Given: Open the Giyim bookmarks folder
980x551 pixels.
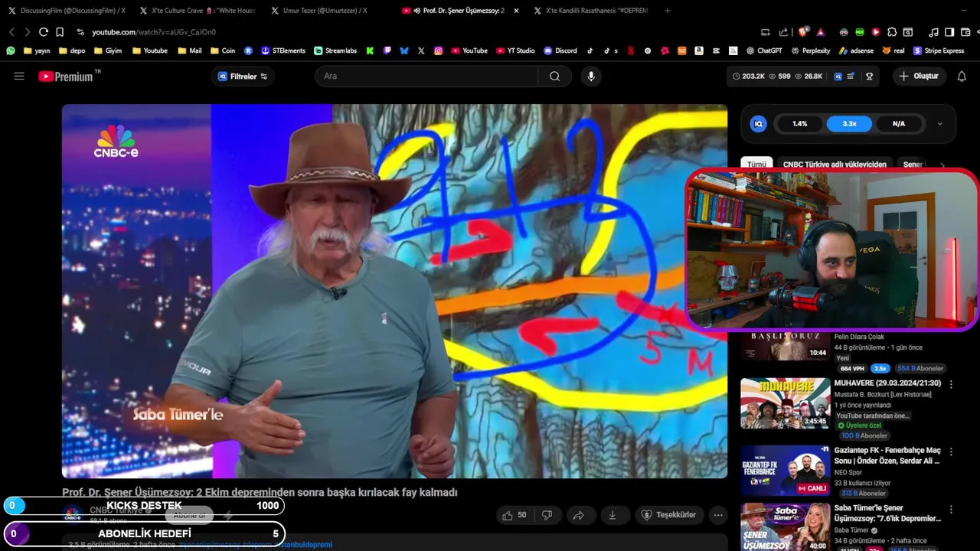Looking at the screenshot, I should pyautogui.click(x=108, y=51).
